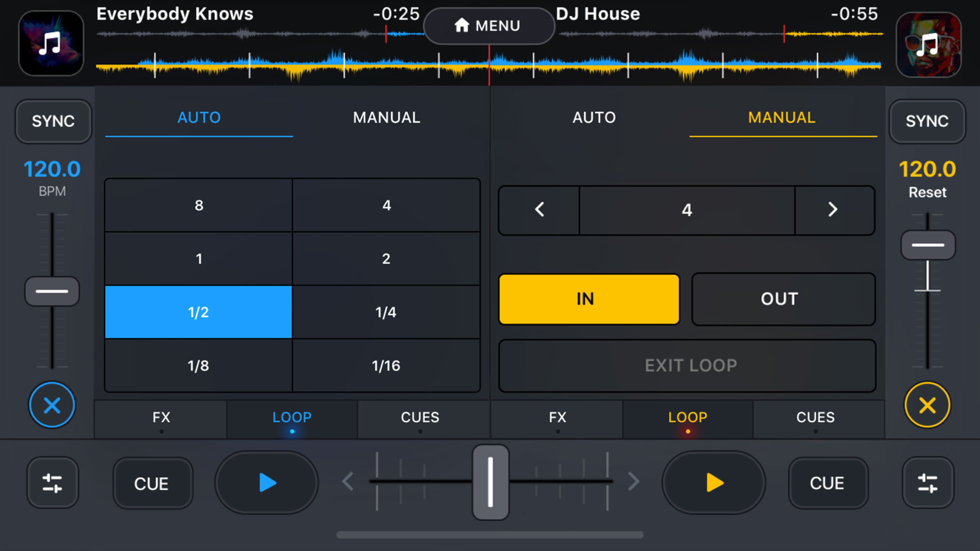Hit the left deck CUE button
980x551 pixels.
pyautogui.click(x=152, y=483)
